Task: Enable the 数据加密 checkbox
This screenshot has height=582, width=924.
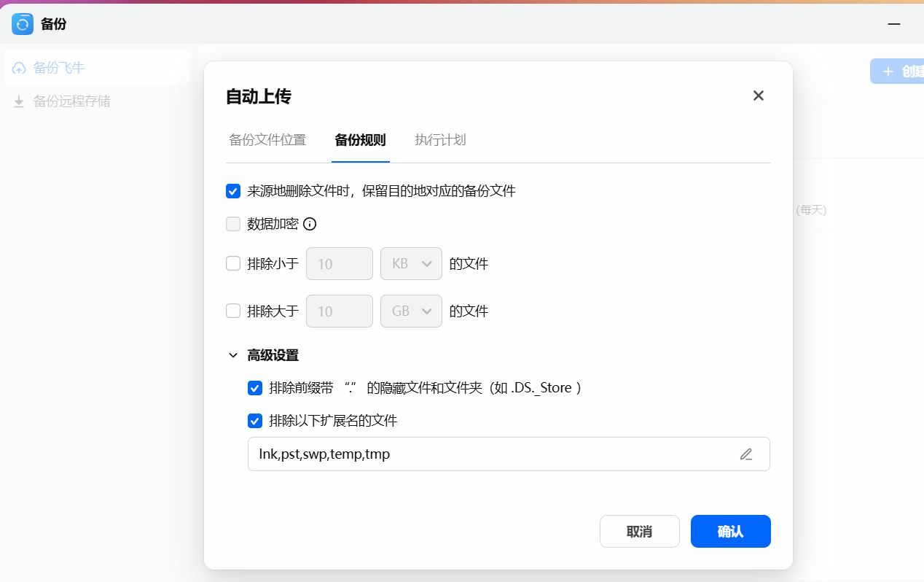Action: (233, 224)
